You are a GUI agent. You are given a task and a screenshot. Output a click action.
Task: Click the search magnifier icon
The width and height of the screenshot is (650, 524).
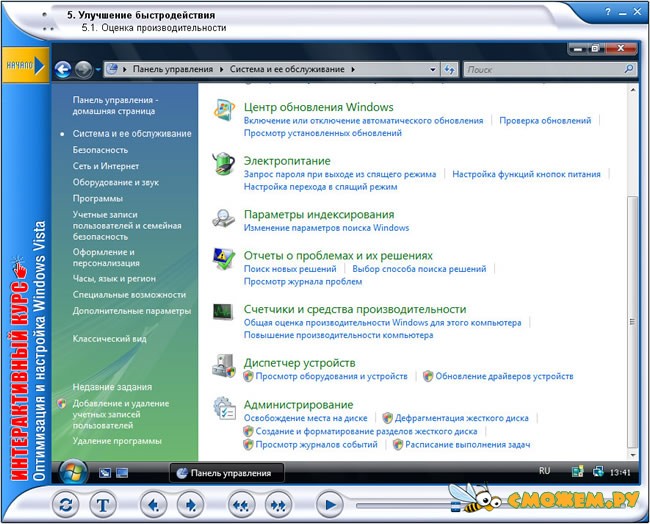pos(628,69)
